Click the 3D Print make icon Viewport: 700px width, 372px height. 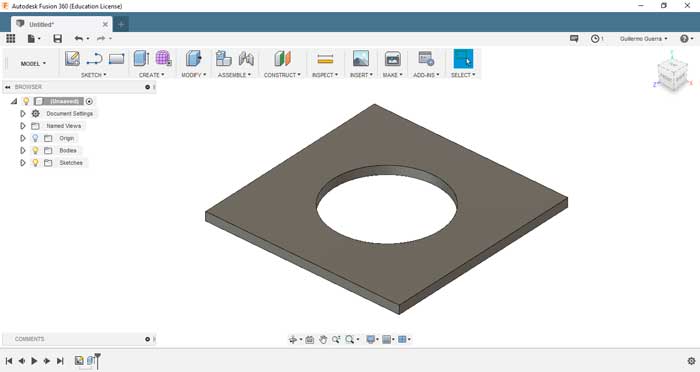point(392,59)
